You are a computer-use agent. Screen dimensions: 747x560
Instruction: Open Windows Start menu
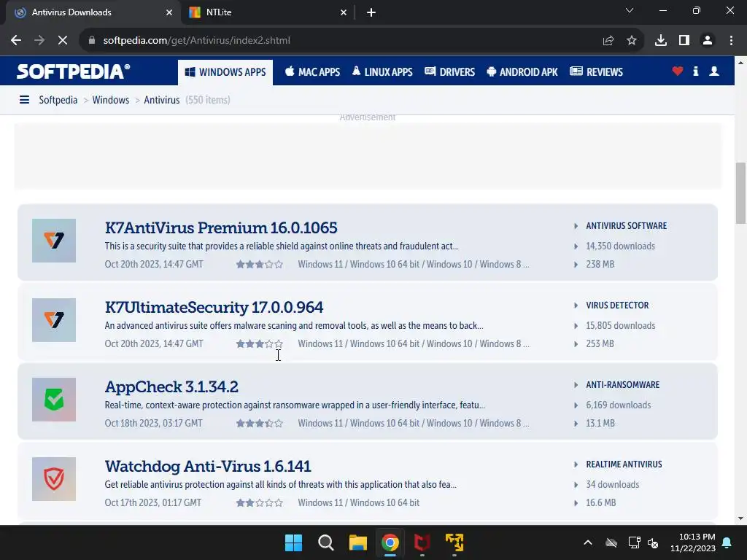pyautogui.click(x=293, y=542)
